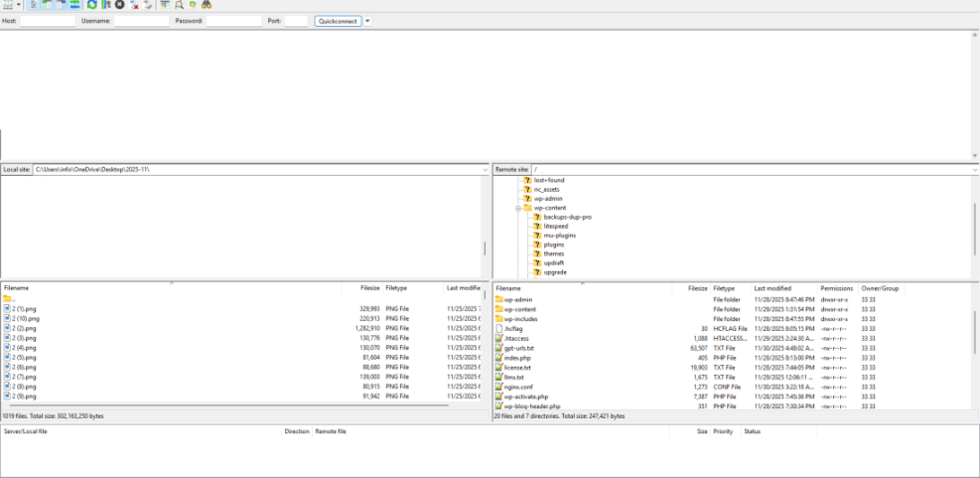The image size is (980, 478).
Task: Cancel the current operation icon
Action: (119, 5)
